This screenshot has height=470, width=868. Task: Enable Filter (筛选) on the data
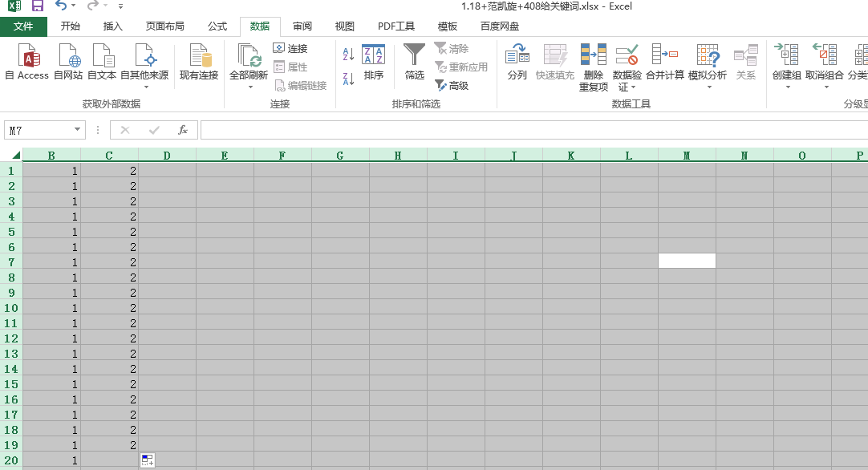(x=414, y=63)
